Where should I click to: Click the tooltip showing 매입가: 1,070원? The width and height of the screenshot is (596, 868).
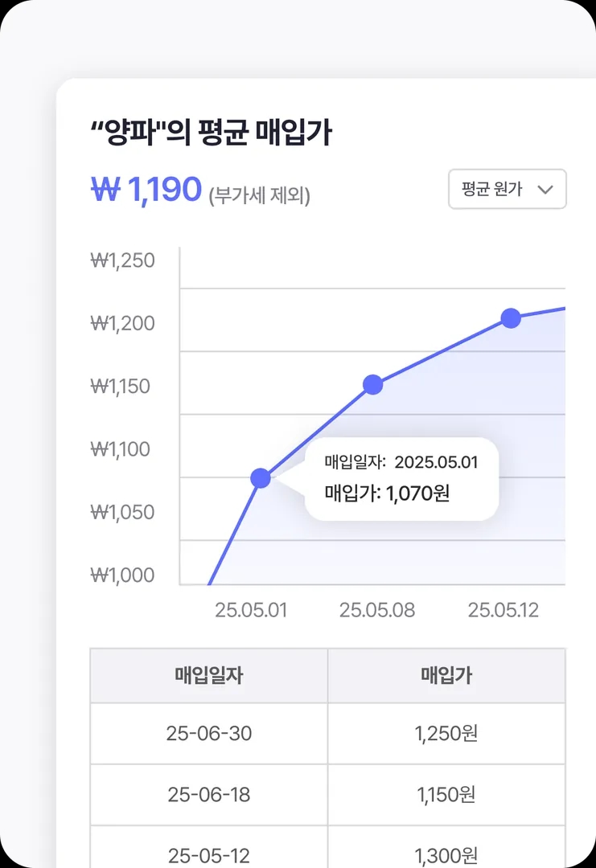402,479
